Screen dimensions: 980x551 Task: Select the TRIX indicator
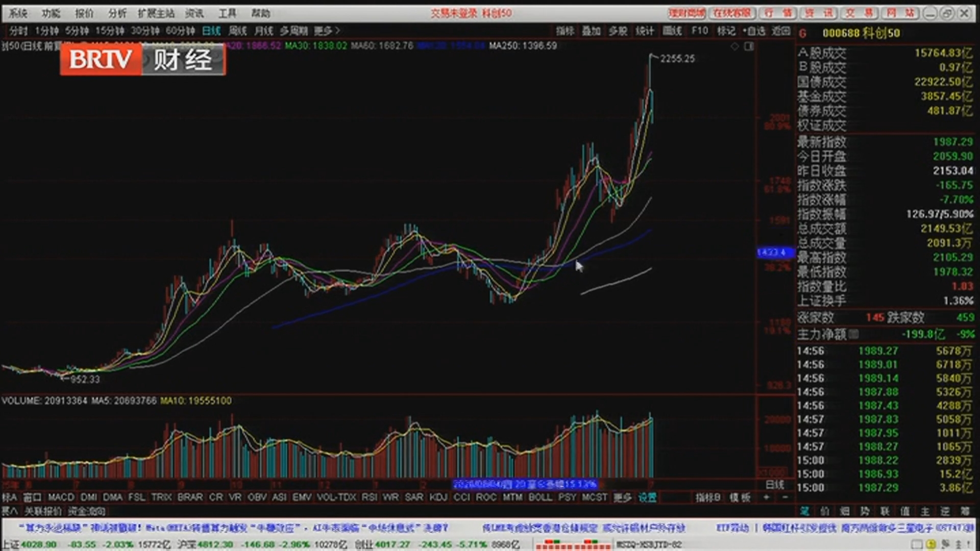point(161,497)
